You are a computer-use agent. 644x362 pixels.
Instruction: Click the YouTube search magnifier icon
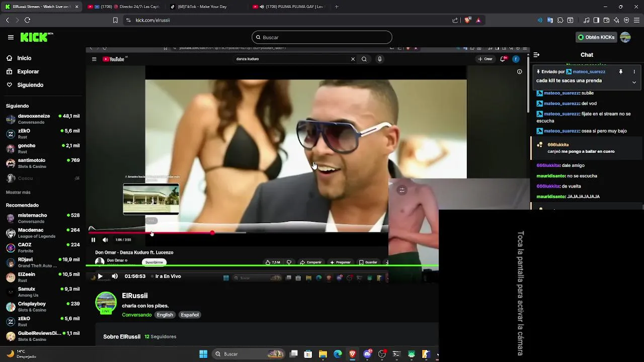point(364,59)
